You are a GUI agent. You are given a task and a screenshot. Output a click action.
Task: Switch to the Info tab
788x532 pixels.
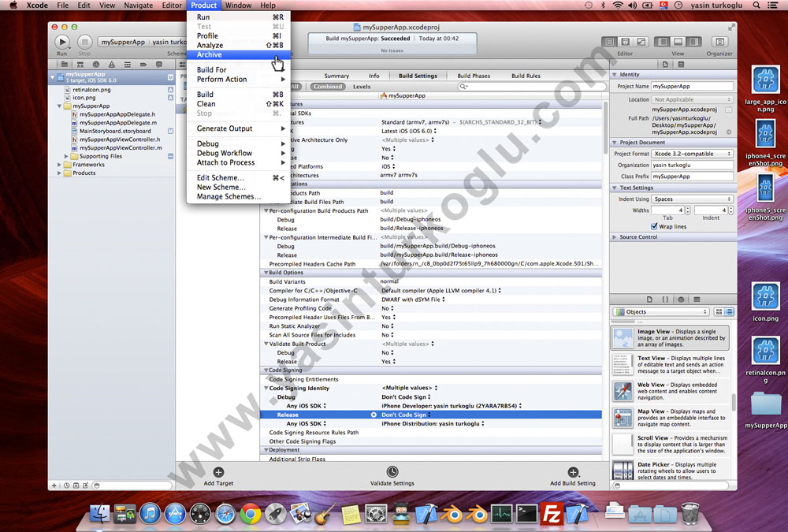tap(374, 76)
